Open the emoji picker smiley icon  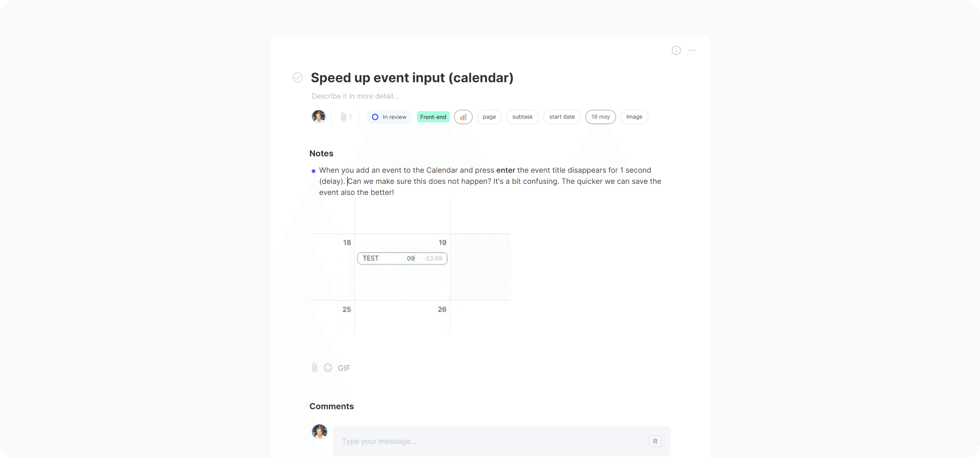(x=328, y=368)
